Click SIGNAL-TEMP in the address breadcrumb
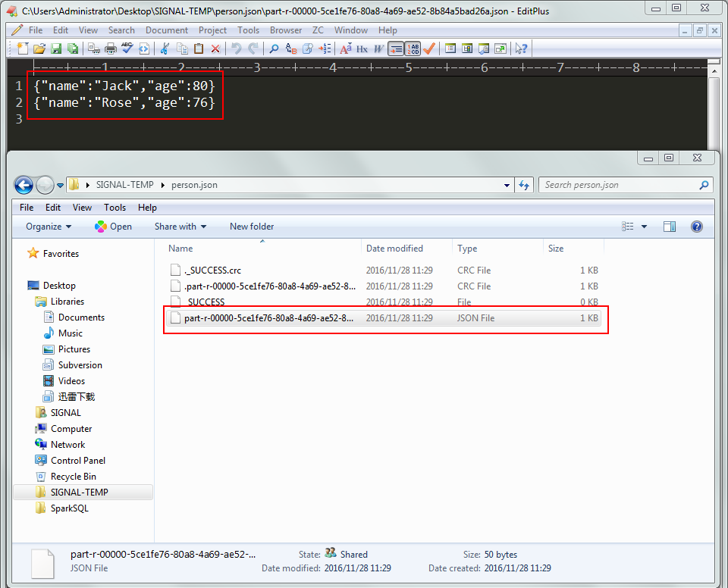Image resolution: width=728 pixels, height=588 pixels. pos(125,185)
